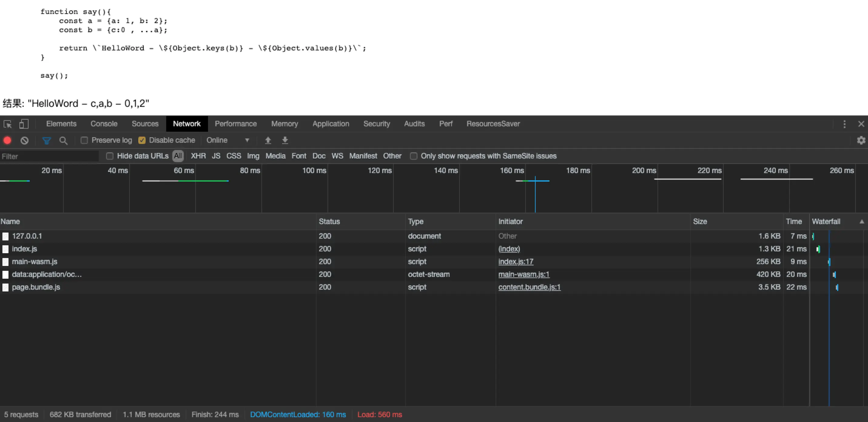Image resolution: width=868 pixels, height=422 pixels.
Task: Check Hide data URLs
Action: coord(109,156)
